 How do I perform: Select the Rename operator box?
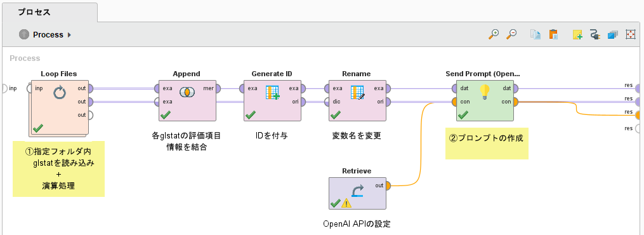357,101
